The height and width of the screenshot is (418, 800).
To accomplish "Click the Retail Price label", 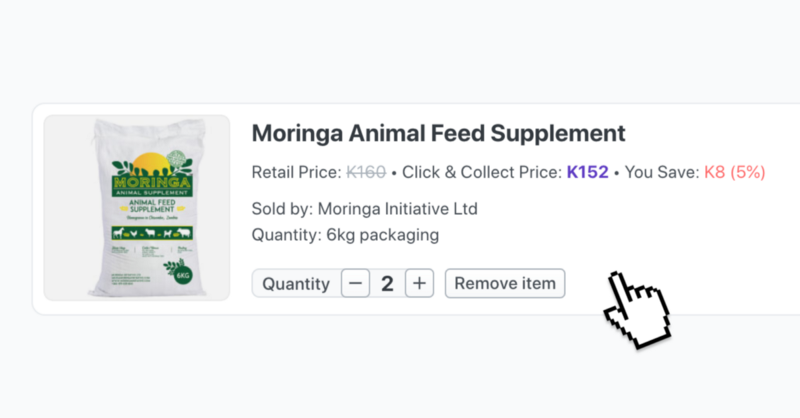I will 296,172.
